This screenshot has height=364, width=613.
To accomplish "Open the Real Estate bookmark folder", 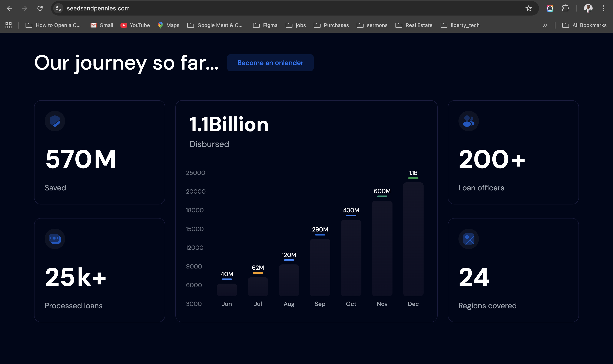I will [x=414, y=25].
